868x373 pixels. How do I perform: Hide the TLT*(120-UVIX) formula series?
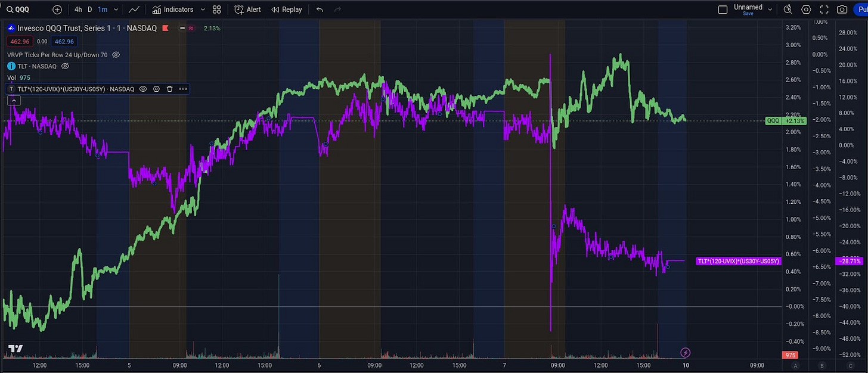tap(143, 89)
